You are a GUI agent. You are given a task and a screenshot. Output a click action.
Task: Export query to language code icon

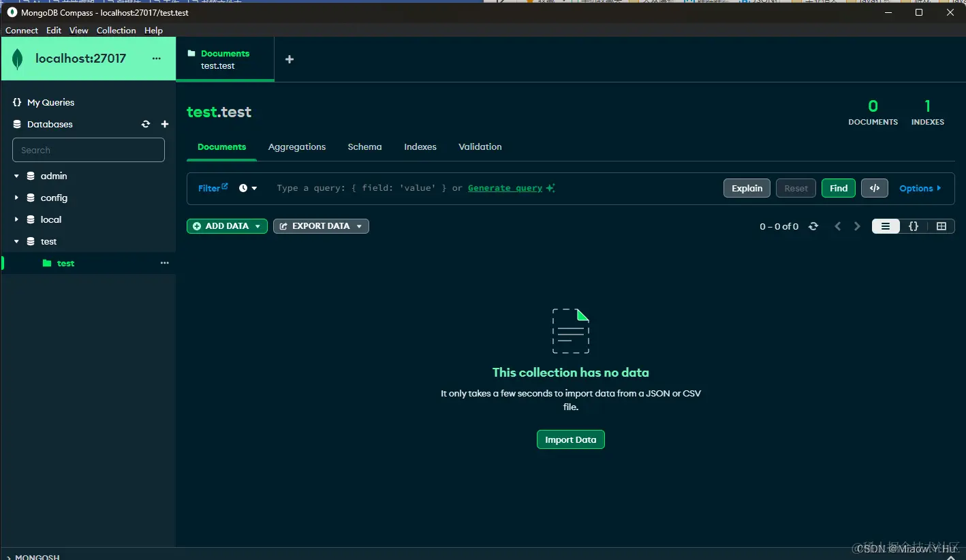[x=875, y=188]
